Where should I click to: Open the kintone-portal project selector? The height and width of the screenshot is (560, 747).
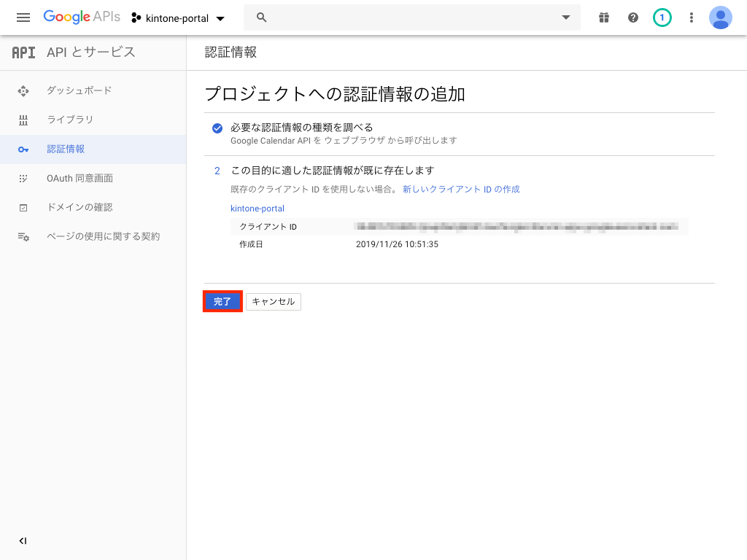(x=178, y=18)
